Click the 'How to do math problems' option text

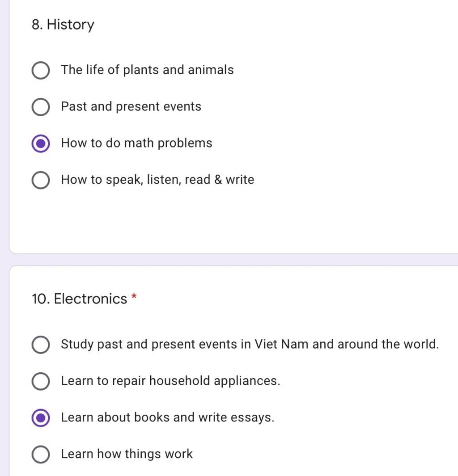point(136,143)
